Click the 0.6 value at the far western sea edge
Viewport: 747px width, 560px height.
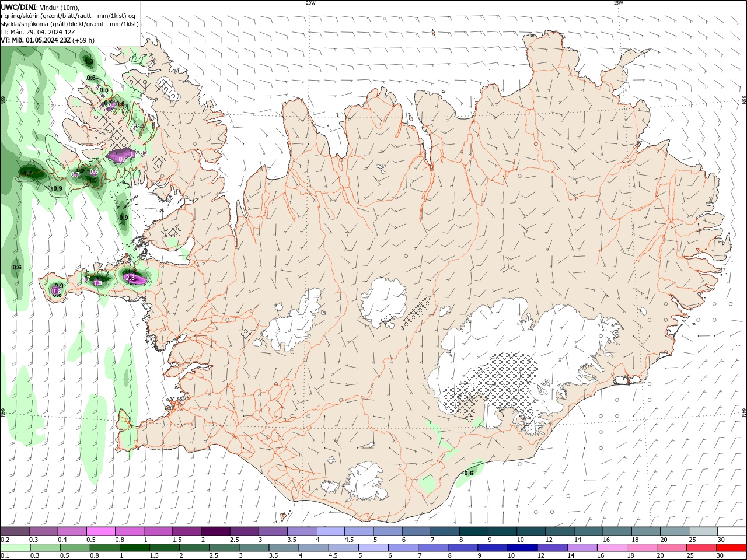click(17, 267)
